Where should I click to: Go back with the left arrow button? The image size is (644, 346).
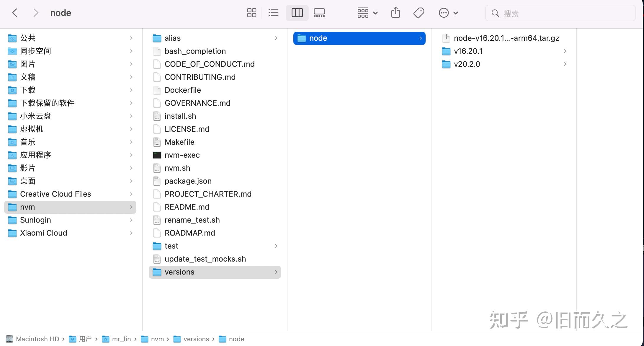(15, 13)
